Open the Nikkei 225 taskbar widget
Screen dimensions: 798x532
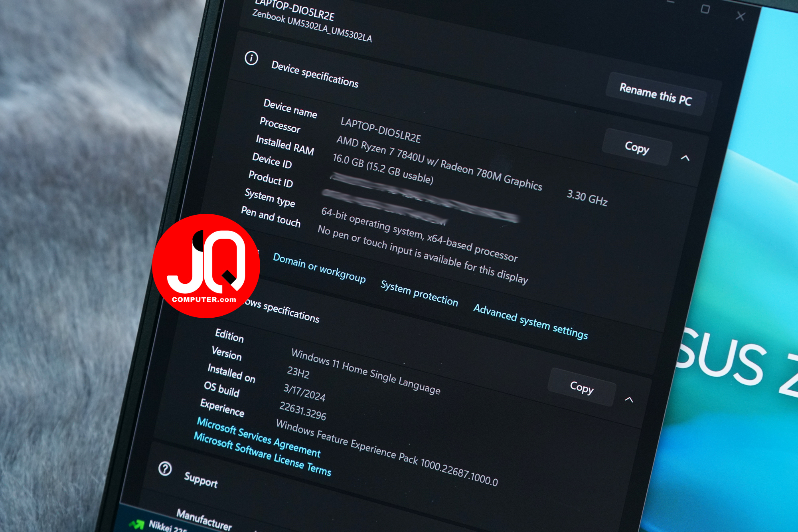tap(159, 525)
